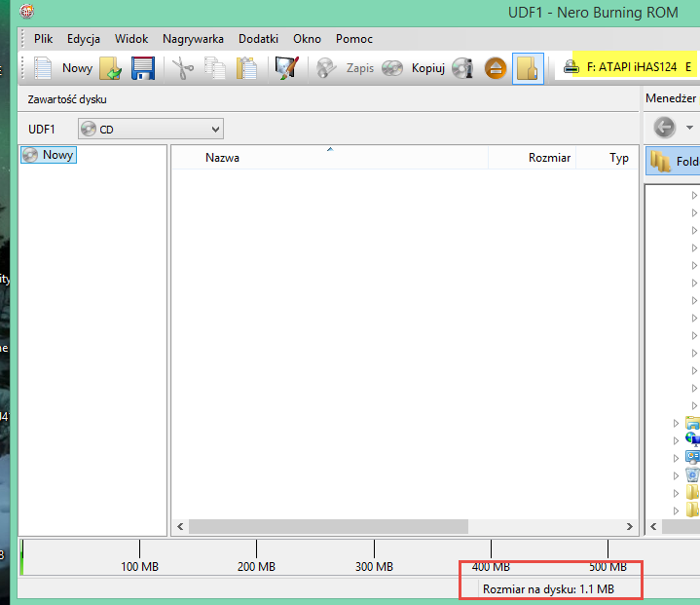This screenshot has height=605, width=700.
Task: Open the Okno menu
Action: pos(307,39)
